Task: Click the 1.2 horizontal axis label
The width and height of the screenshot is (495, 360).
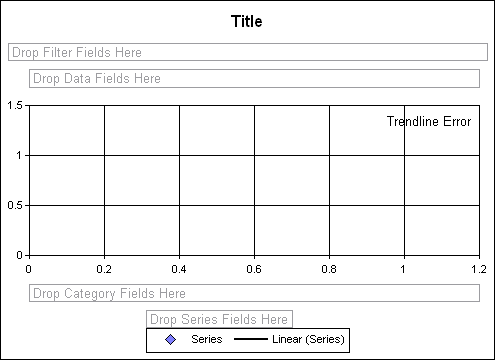Action: click(x=479, y=269)
